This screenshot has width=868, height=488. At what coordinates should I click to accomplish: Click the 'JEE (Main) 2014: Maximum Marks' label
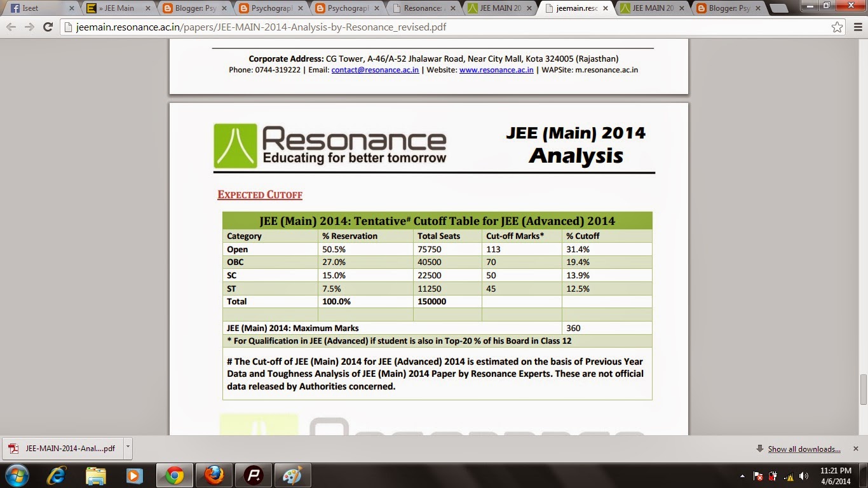point(293,328)
